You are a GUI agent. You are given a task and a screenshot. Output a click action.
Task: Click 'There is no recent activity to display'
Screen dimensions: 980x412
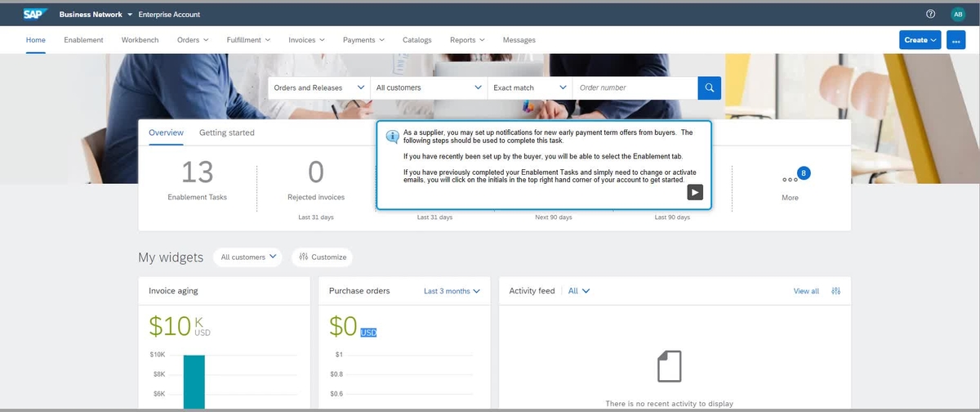[x=669, y=404]
